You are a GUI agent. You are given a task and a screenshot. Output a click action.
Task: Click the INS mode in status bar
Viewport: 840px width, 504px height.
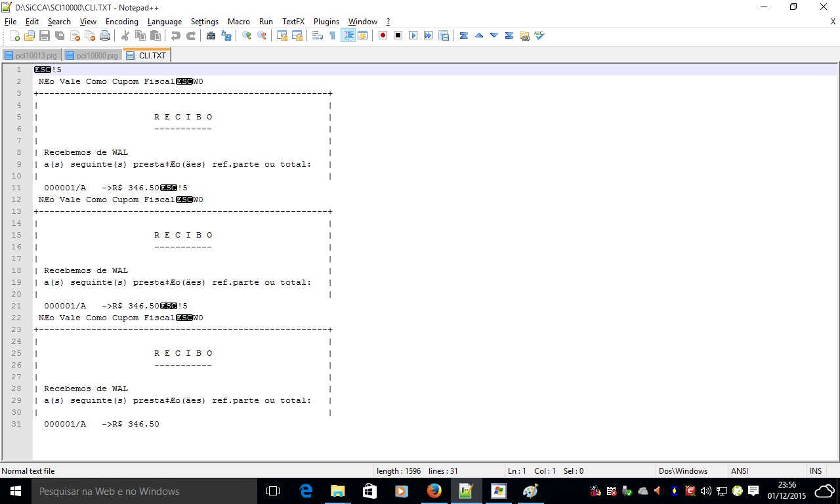click(x=815, y=471)
